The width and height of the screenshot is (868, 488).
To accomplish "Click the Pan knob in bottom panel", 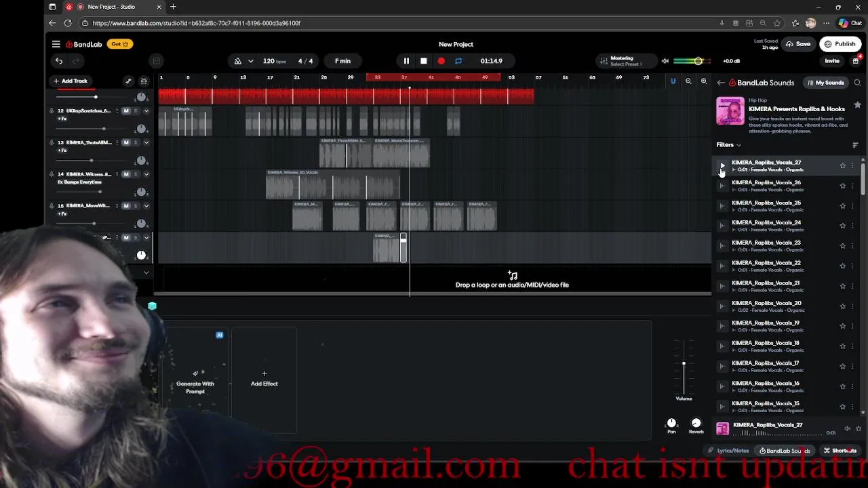I will 671,423.
